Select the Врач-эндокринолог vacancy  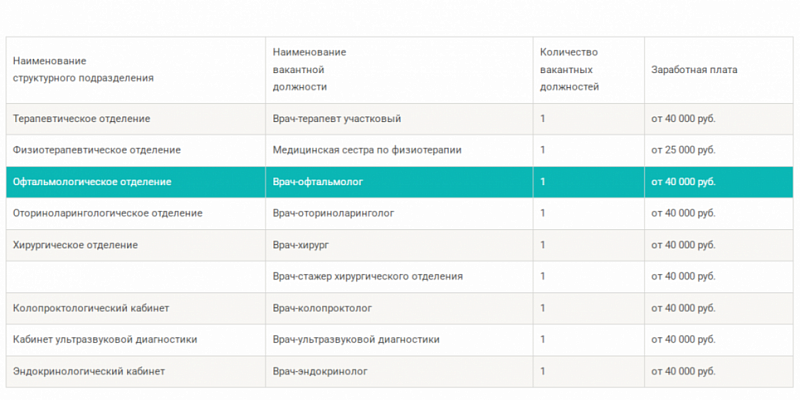coord(320,371)
